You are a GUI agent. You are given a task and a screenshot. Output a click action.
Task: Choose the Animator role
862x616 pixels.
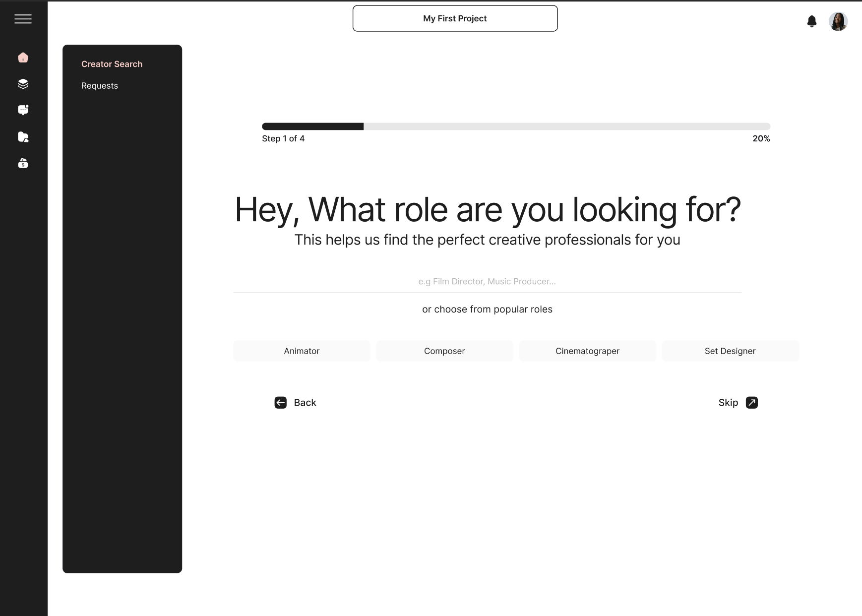point(302,351)
